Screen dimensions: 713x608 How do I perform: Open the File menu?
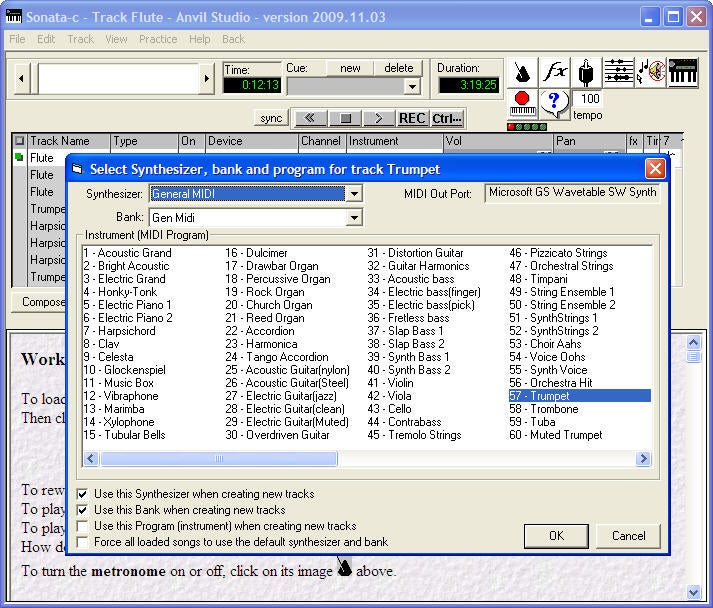tap(17, 39)
